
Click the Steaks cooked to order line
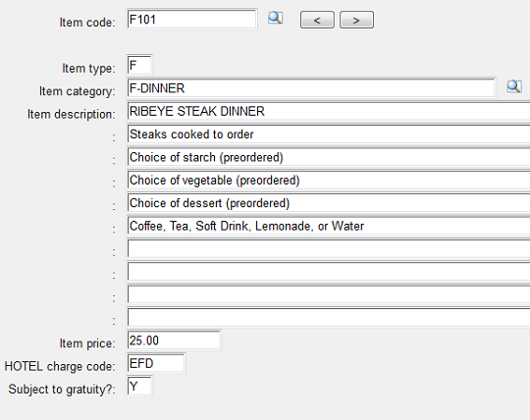[x=329, y=134]
